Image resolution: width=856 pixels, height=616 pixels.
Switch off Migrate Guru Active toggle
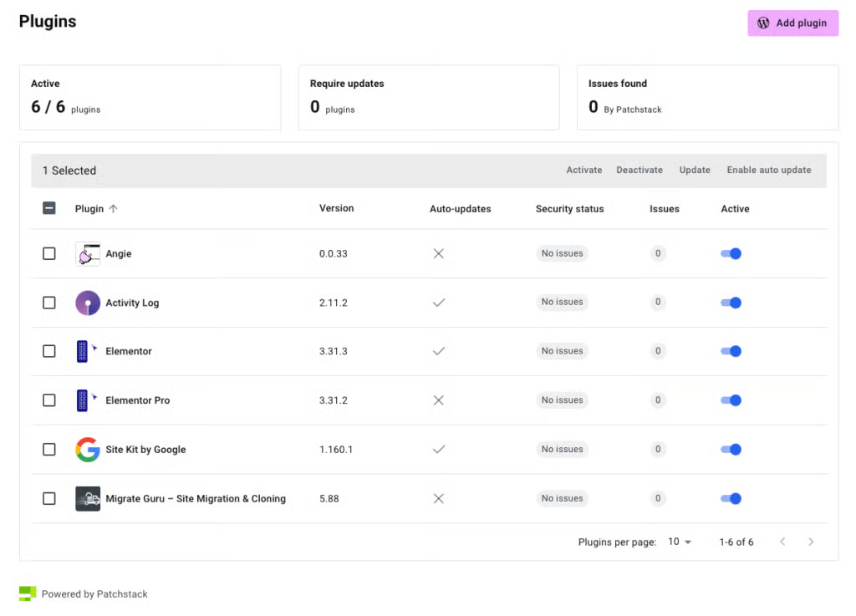(x=731, y=499)
